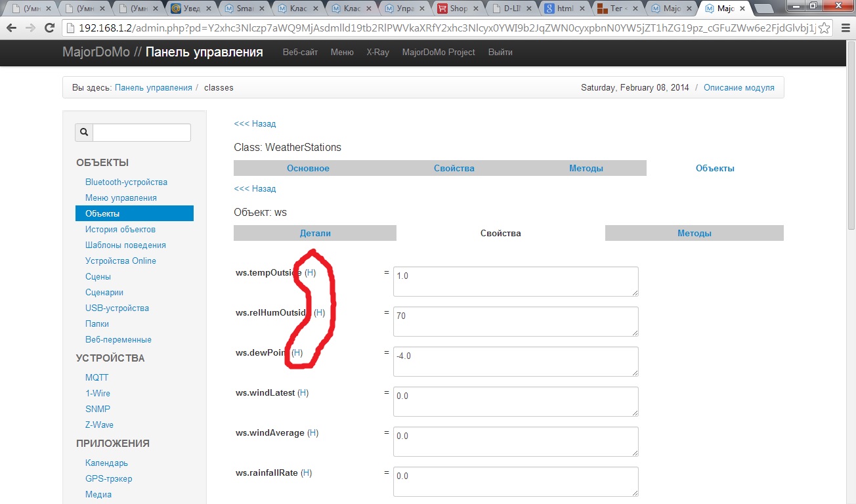
Task: Open the (H) history link for ws.windAverage
Action: point(313,432)
